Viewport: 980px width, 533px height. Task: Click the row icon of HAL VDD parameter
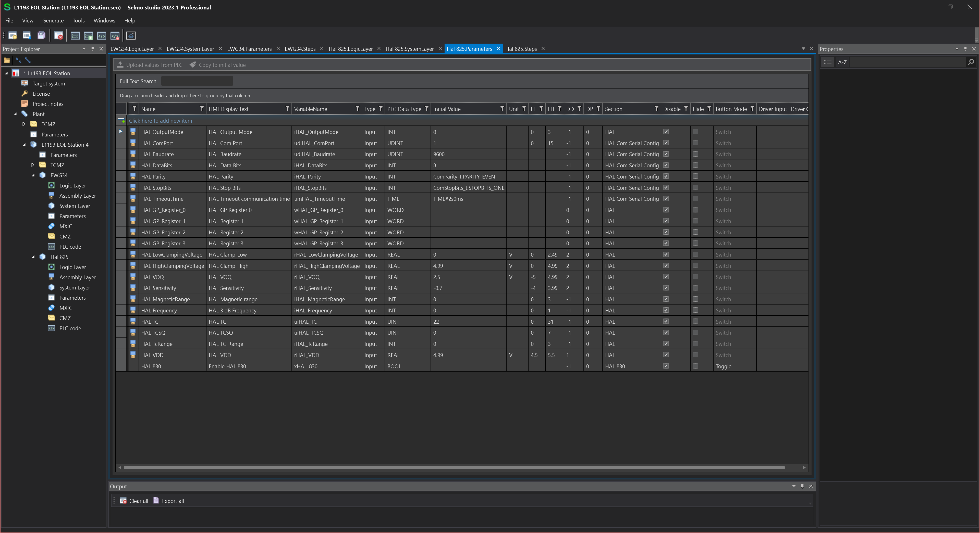[x=133, y=355]
